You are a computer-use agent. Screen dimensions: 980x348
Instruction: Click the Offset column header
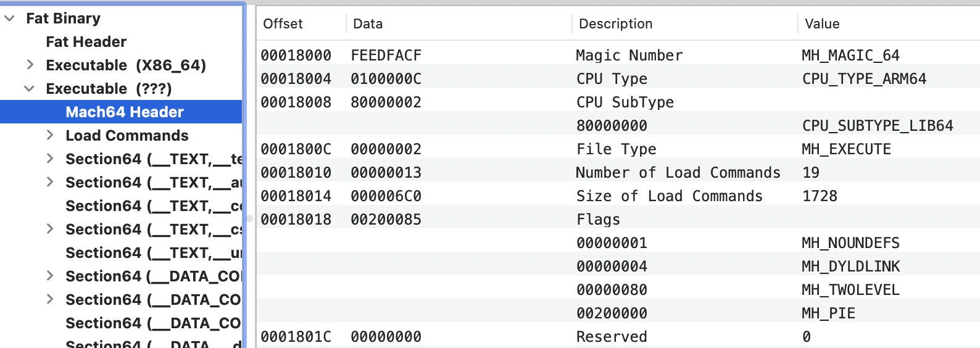(283, 24)
